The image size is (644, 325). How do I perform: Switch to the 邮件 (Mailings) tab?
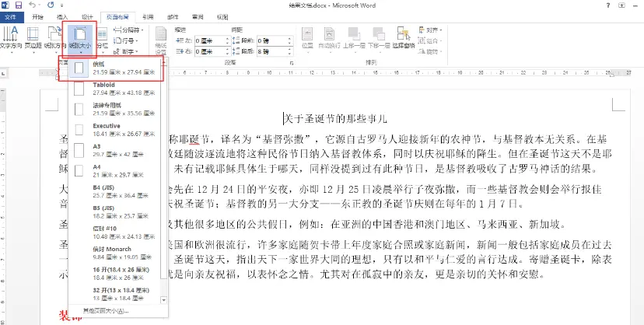coord(173,17)
